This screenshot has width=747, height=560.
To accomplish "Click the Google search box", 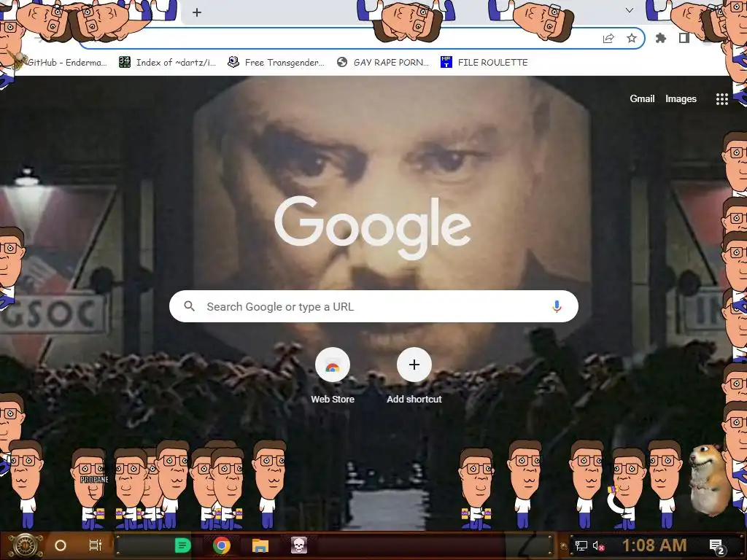I will click(373, 306).
